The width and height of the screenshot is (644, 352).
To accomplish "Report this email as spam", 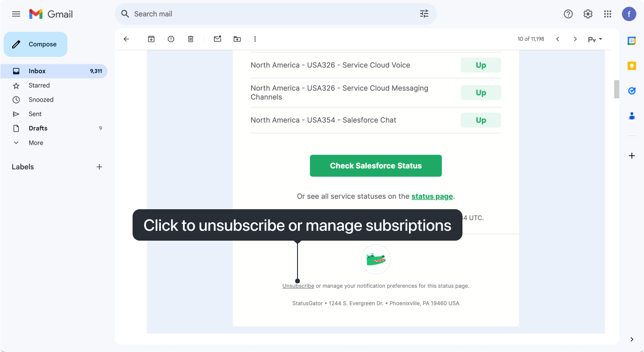I will pyautogui.click(x=171, y=39).
